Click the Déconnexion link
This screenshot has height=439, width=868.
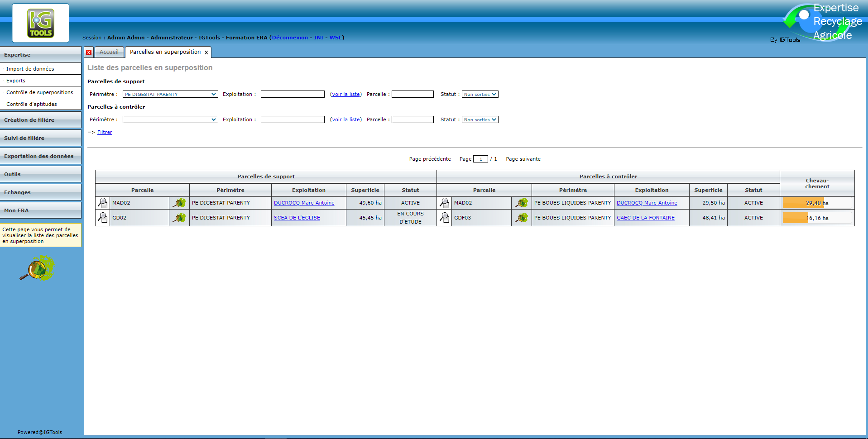[x=290, y=38]
